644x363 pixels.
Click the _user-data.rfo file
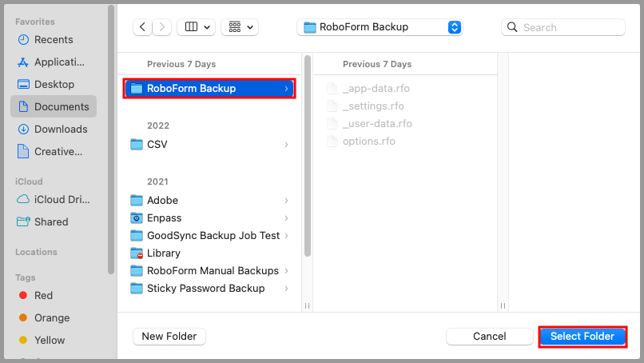(x=377, y=124)
